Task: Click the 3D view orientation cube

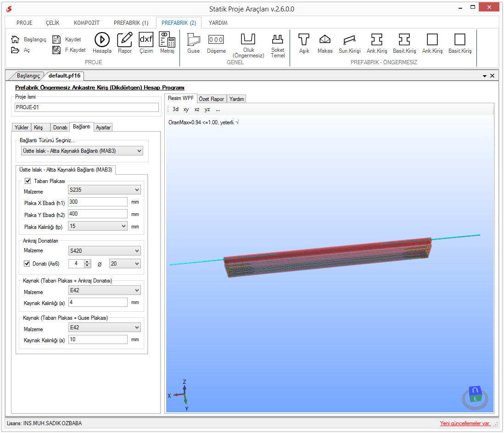Action: (x=475, y=394)
